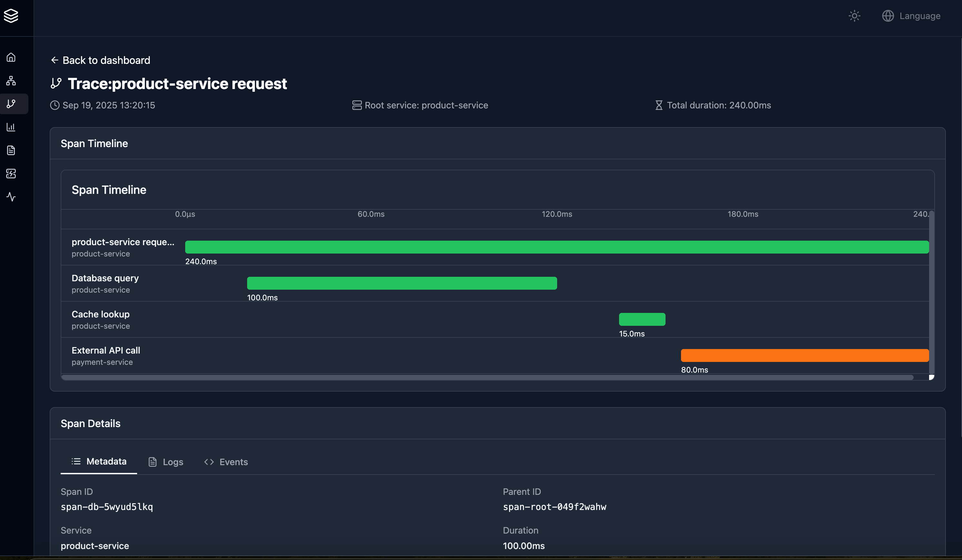Select the Cache lookup span bar
This screenshot has width=962, height=560.
(642, 319)
